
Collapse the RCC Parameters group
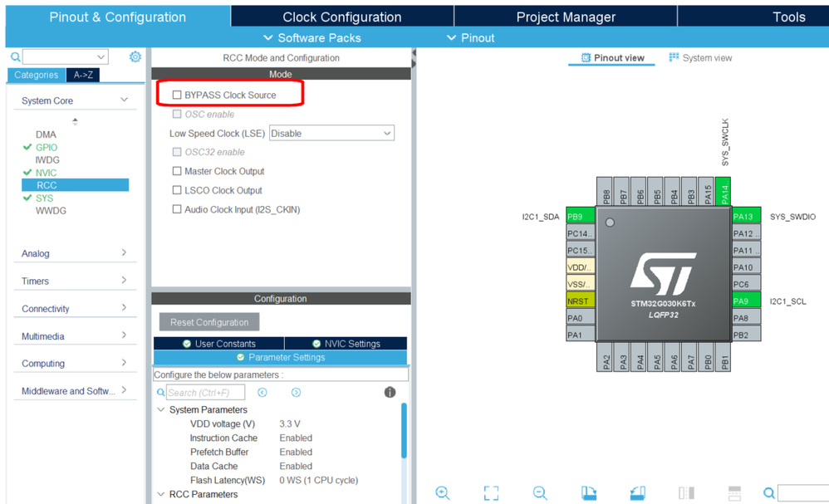pyautogui.click(x=160, y=494)
